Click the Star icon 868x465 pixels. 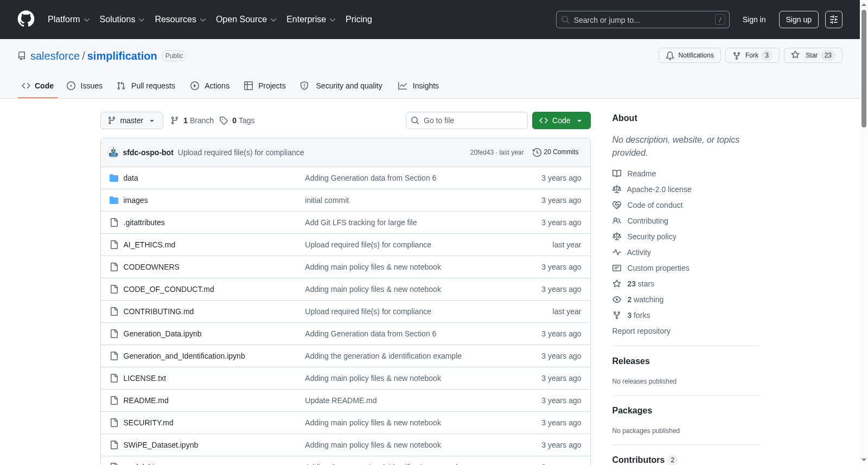coord(795,55)
